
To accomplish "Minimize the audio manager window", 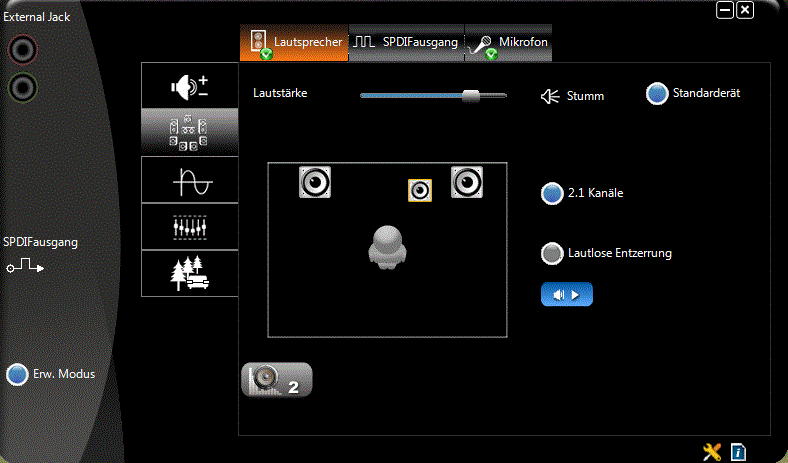I will pyautogui.click(x=725, y=10).
